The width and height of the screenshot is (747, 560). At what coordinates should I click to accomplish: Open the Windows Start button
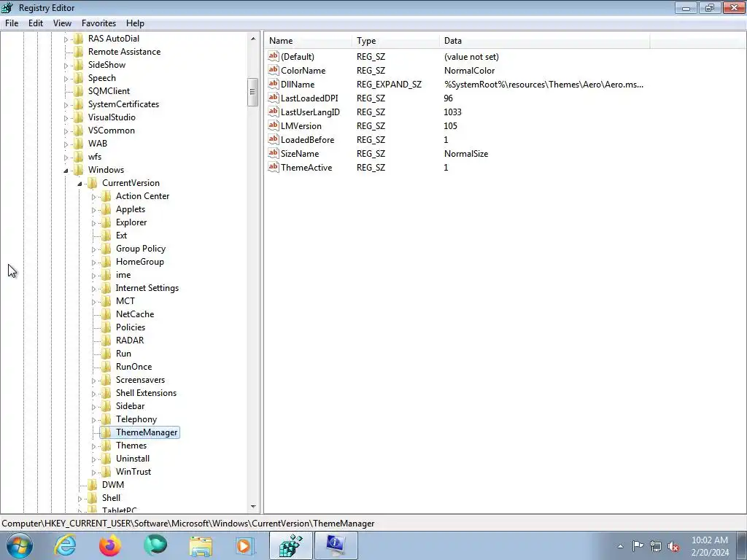tap(20, 545)
